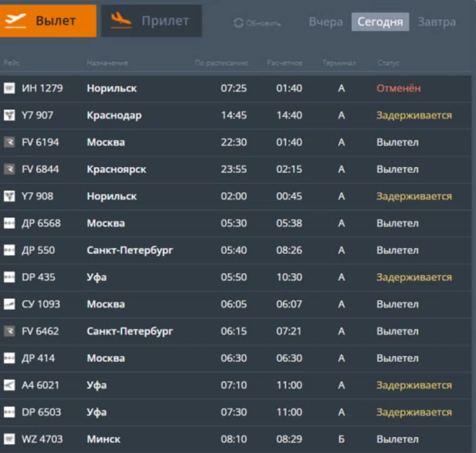Screen dimensions: 476x453
Task: Click airline icon next to ДР 6568
Action: click(x=9, y=223)
